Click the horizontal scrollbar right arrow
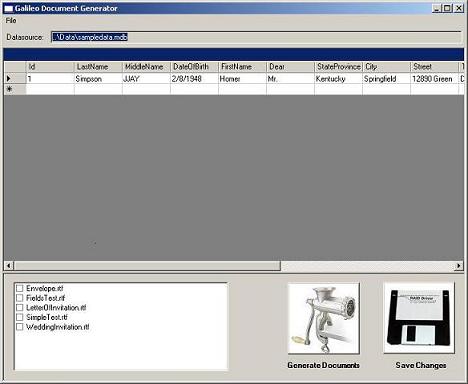This screenshot has width=468, height=384. [459, 266]
